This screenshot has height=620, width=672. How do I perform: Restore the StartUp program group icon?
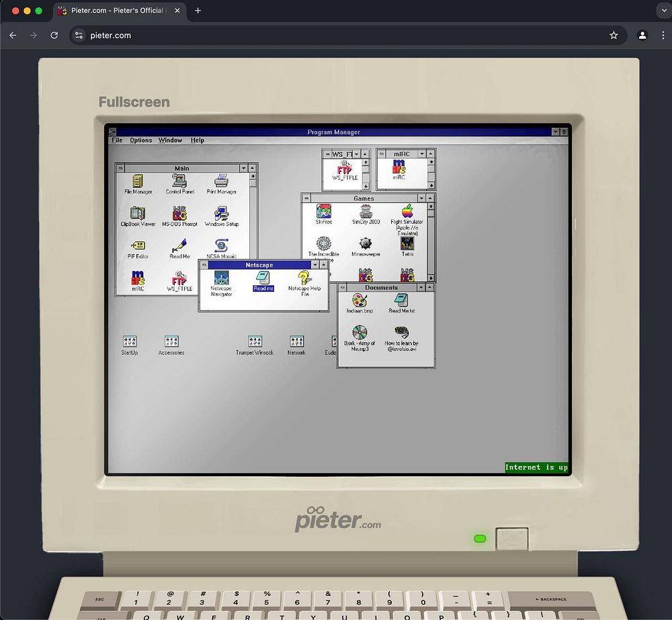click(130, 345)
